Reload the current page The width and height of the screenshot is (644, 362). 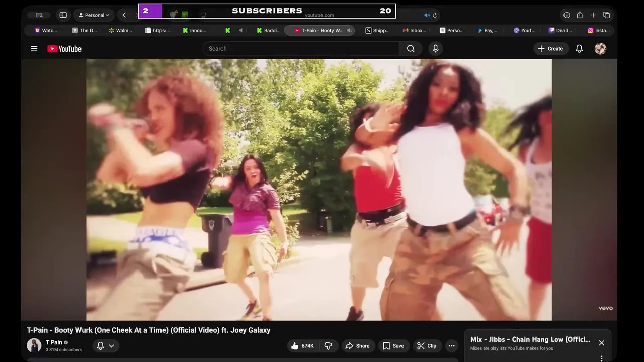(435, 15)
